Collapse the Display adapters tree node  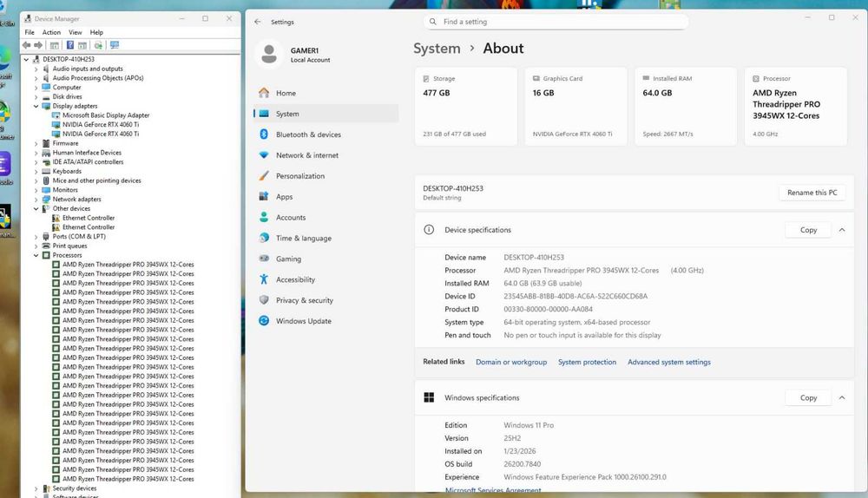click(36, 106)
